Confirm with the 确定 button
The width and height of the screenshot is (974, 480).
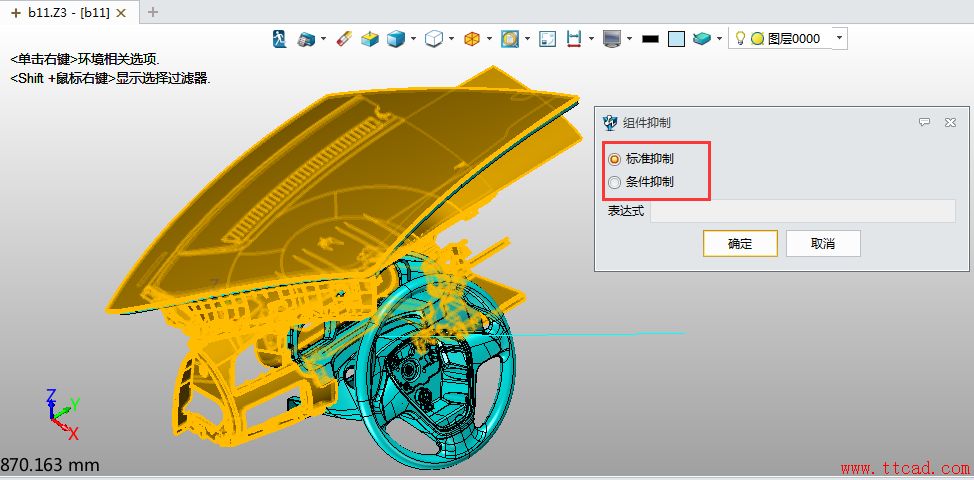(x=740, y=243)
